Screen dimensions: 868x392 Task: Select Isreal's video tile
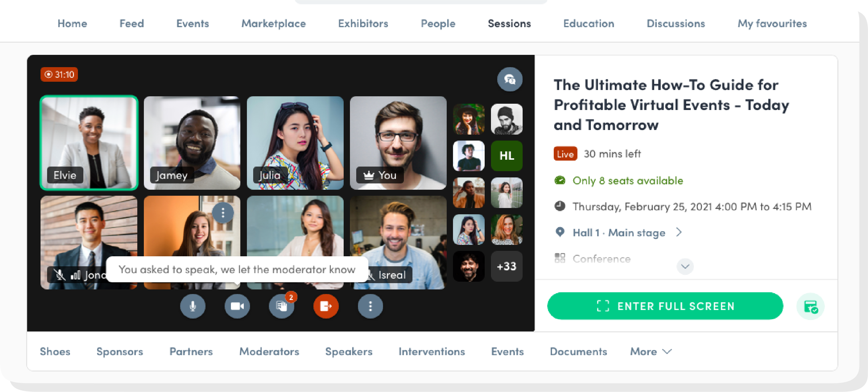pyautogui.click(x=398, y=242)
